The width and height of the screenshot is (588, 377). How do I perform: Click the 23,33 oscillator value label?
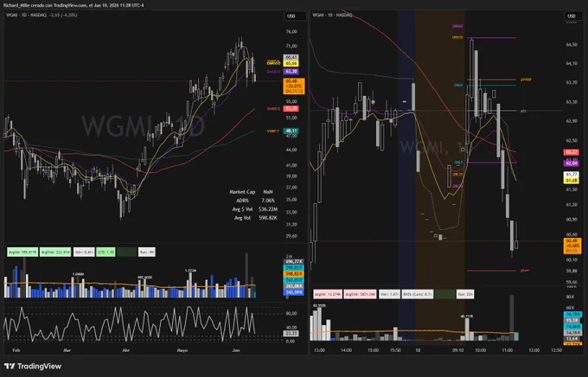point(291,333)
